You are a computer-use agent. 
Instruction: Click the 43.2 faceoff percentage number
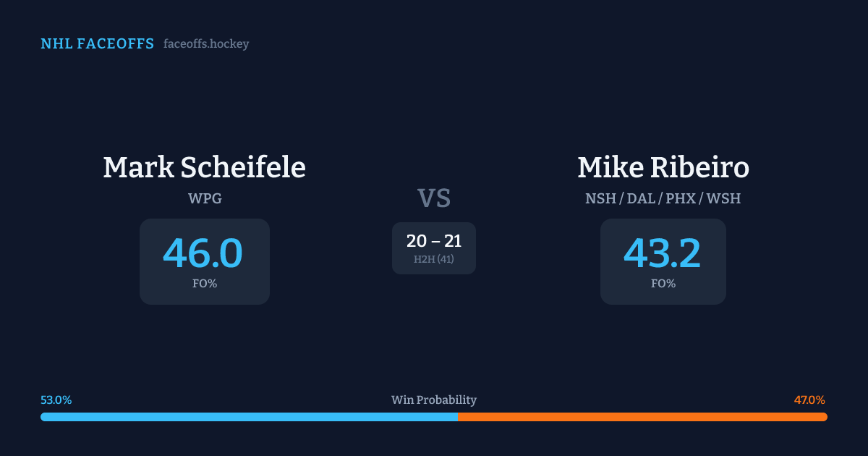[663, 253]
